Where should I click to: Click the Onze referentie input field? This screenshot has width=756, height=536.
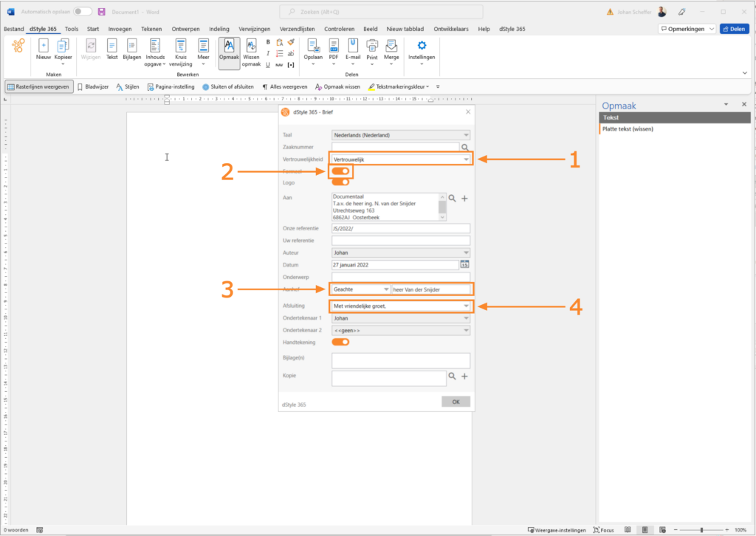click(401, 228)
